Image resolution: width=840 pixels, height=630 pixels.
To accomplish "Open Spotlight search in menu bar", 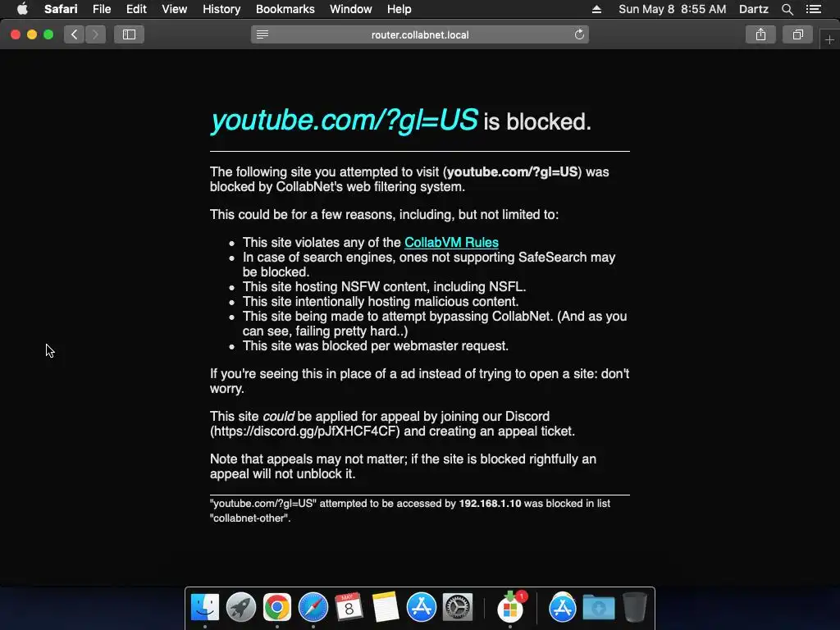I will point(787,9).
